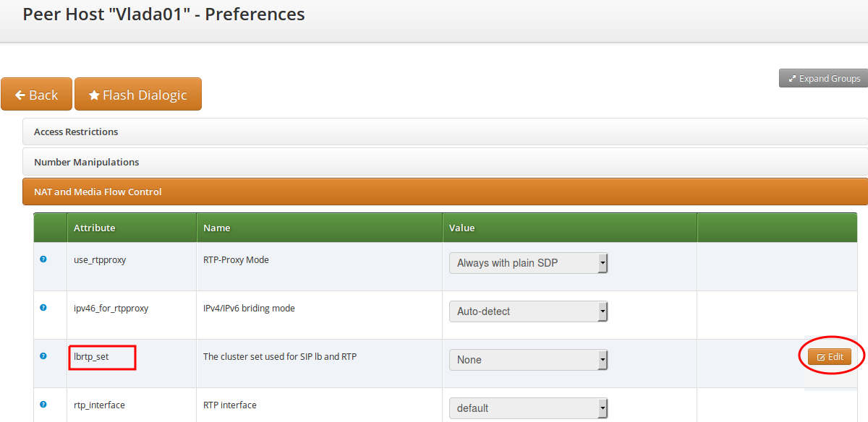868x422 pixels.
Task: Open help for the lbrtp_set attribute
Action: click(x=43, y=356)
